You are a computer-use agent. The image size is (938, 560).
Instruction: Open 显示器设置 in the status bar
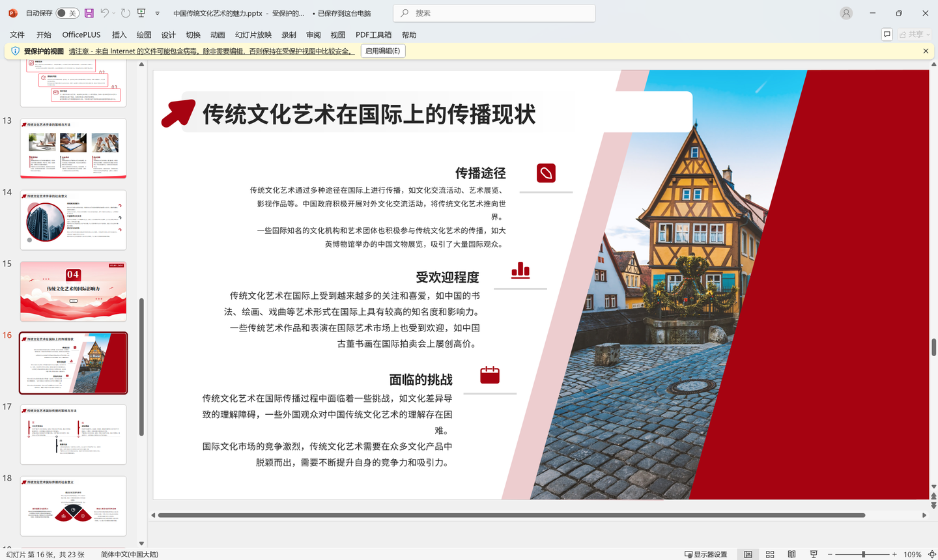pyautogui.click(x=705, y=553)
